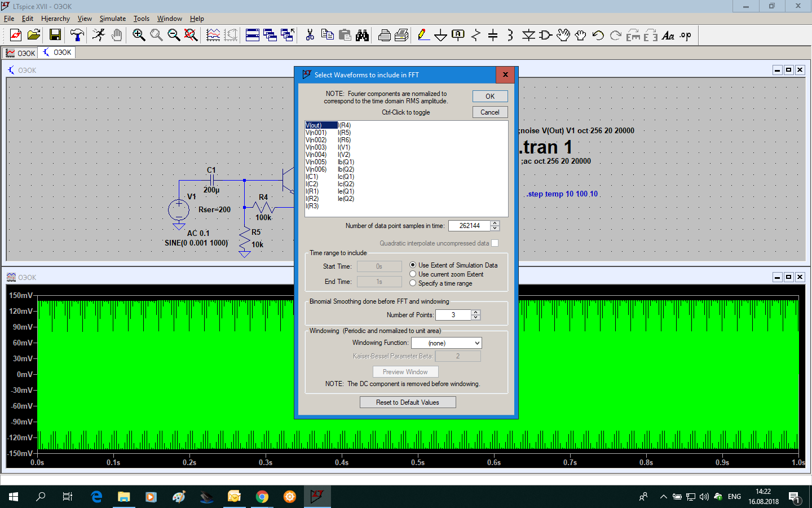
Task: Click the text Aa tool icon
Action: click(x=668, y=35)
